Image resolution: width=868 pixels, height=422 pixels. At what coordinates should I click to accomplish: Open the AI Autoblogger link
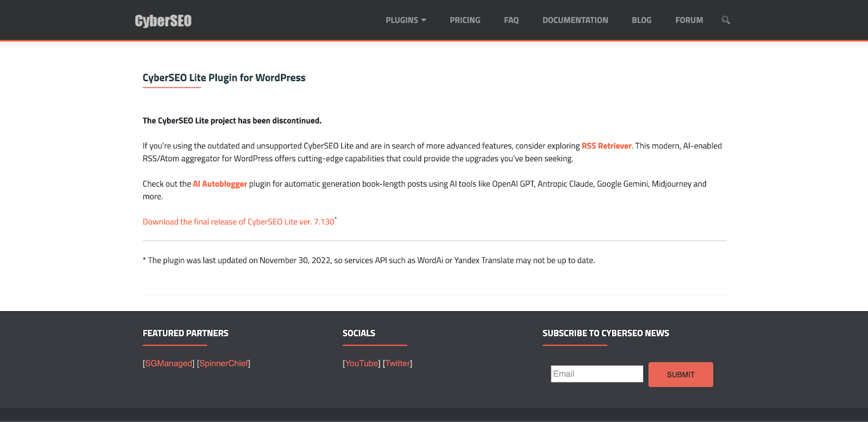pyautogui.click(x=220, y=184)
